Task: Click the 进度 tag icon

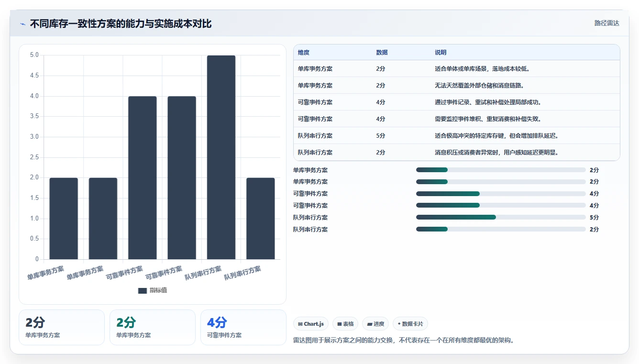Action: click(369, 324)
